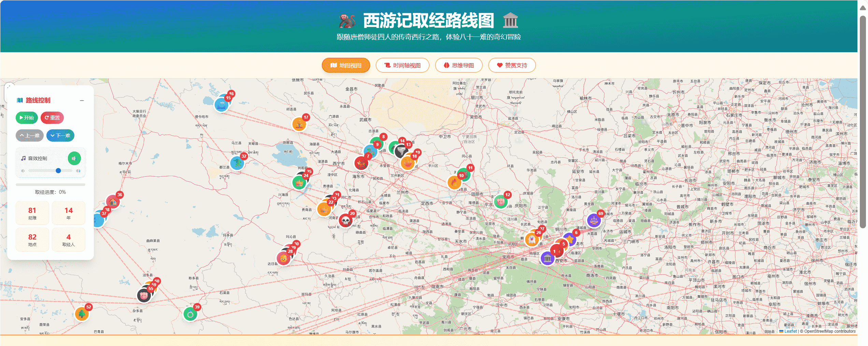Screen dimensions: 868x346
Task: Go to previous trial with 上一难
Action: pyautogui.click(x=30, y=135)
